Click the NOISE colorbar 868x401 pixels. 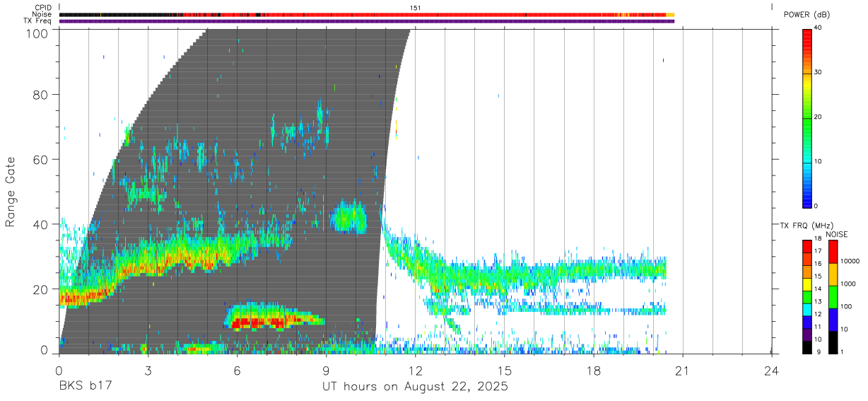coord(833,296)
